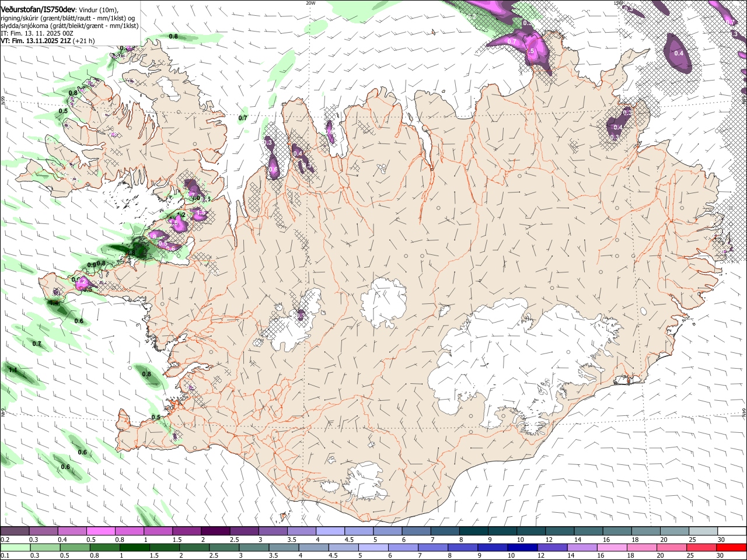Image resolution: width=747 pixels, height=560 pixels.
Task: Click the teal snow swatch between 12 and 14
Action: pyautogui.click(x=560, y=531)
